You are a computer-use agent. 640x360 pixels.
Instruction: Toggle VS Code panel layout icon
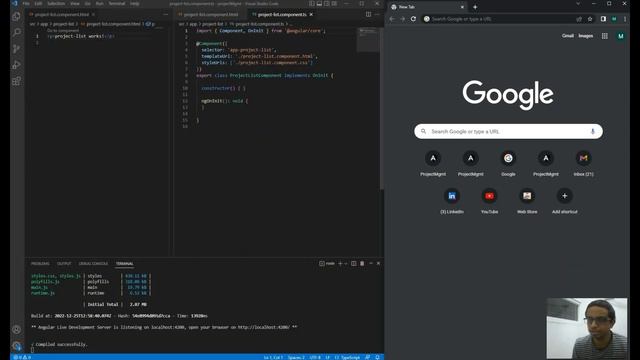[x=319, y=4]
